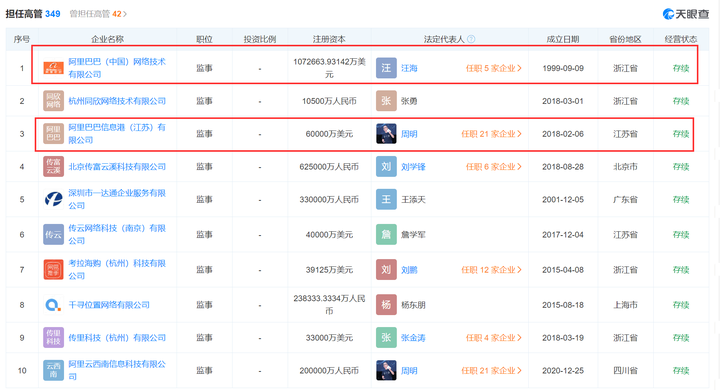Click the 天眼查 logo in top right

[686, 14]
